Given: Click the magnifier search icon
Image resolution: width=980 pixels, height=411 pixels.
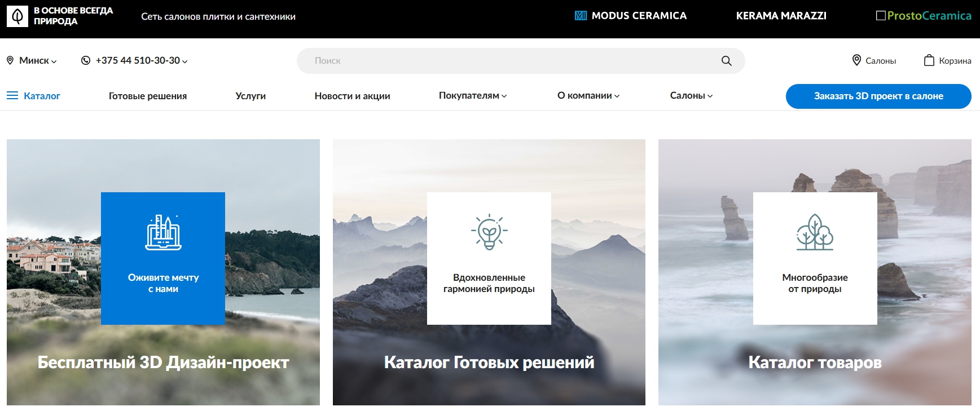Looking at the screenshot, I should (726, 61).
